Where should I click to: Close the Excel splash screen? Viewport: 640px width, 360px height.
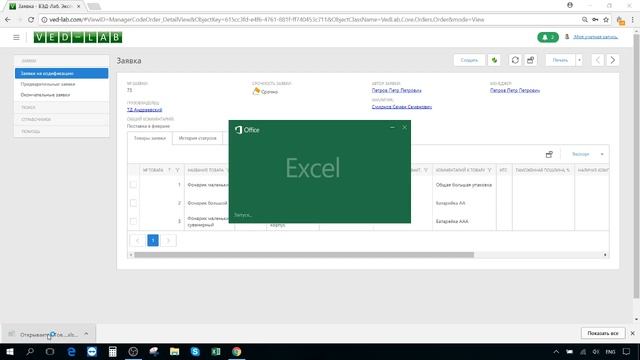pos(404,127)
